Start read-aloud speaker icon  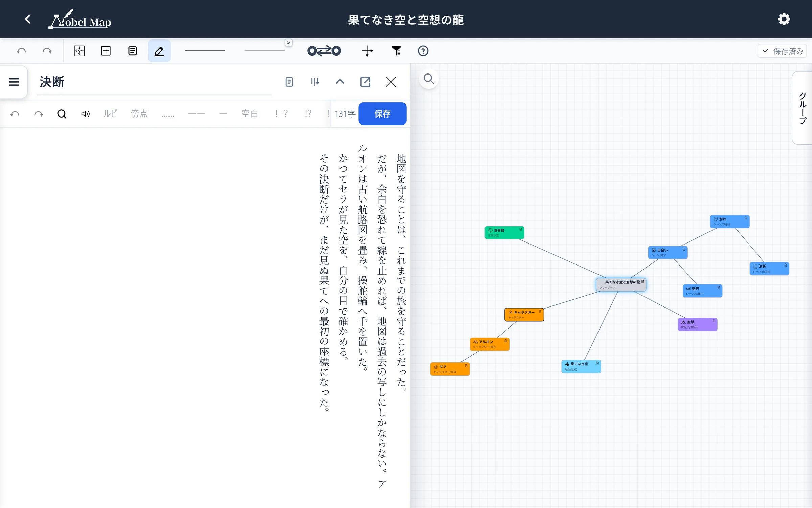tap(85, 114)
